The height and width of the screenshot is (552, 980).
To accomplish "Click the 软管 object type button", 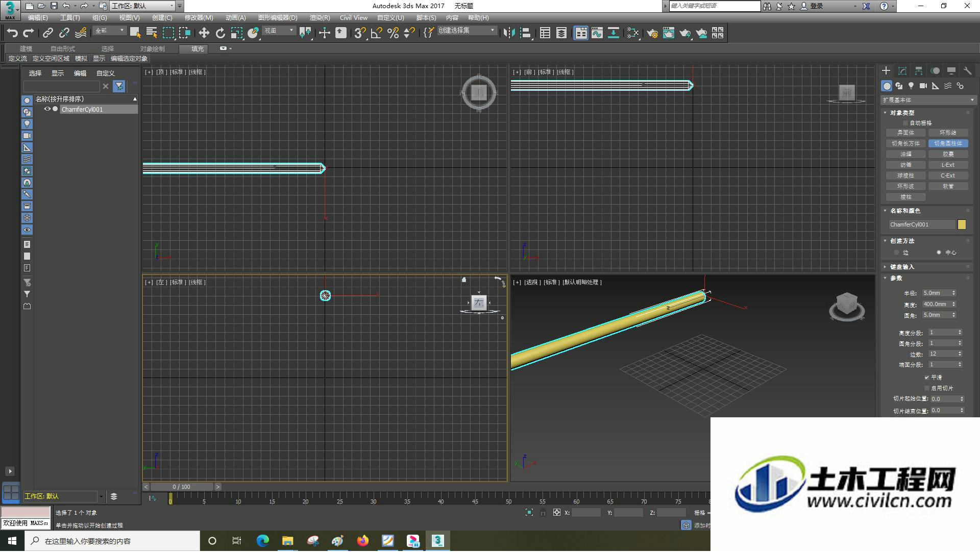I will click(948, 187).
